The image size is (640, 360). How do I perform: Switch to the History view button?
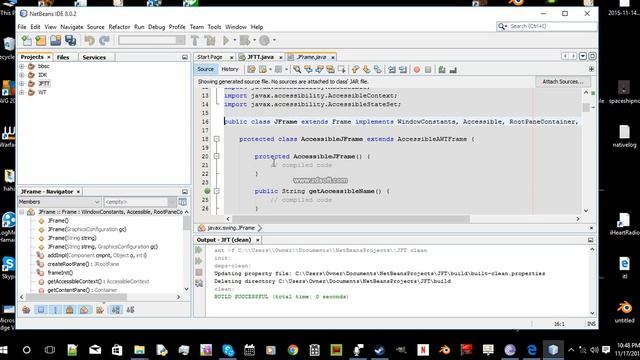229,69
